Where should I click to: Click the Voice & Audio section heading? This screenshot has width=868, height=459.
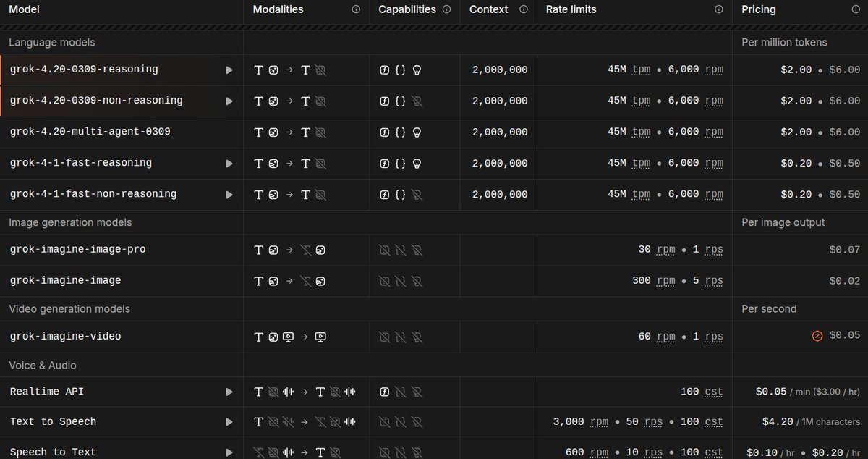[43, 366]
